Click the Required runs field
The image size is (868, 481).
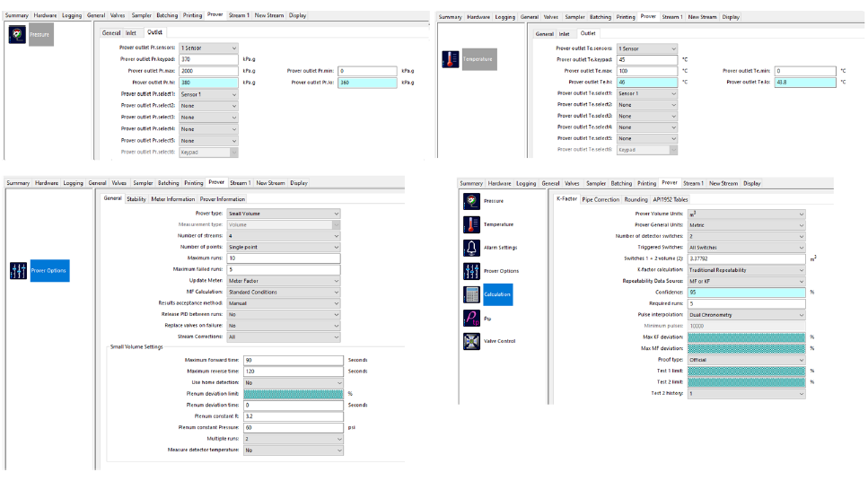(x=746, y=304)
